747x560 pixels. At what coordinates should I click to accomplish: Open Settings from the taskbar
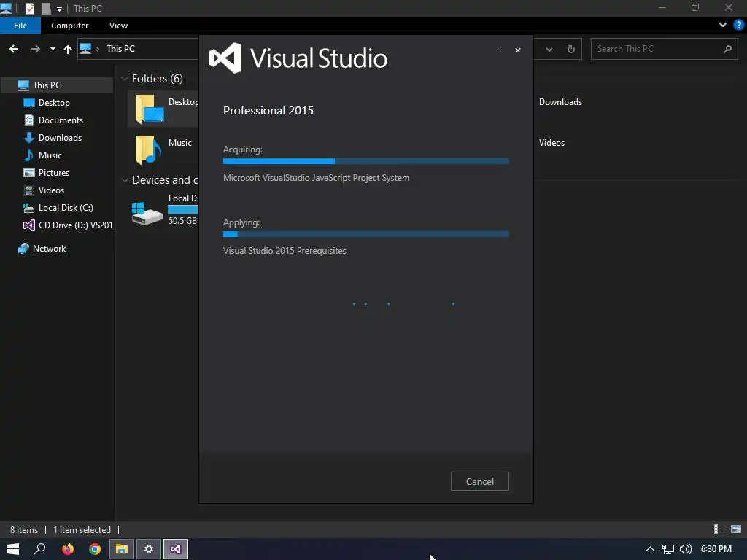149,549
